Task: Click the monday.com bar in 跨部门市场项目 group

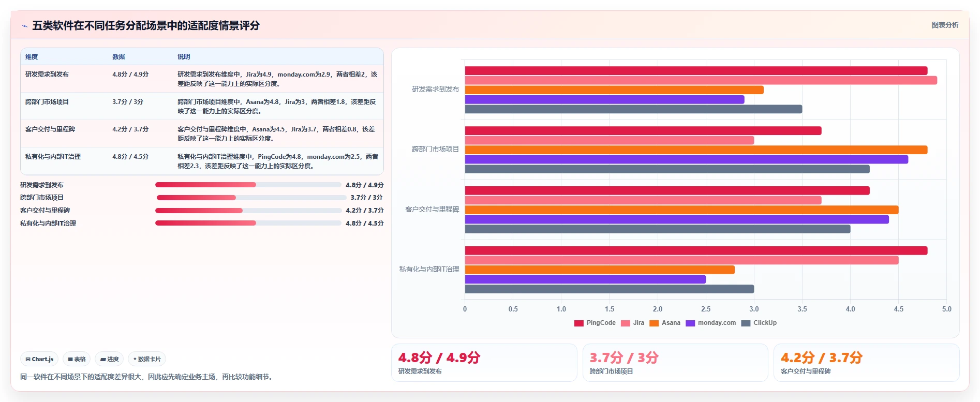Action: 686,159
